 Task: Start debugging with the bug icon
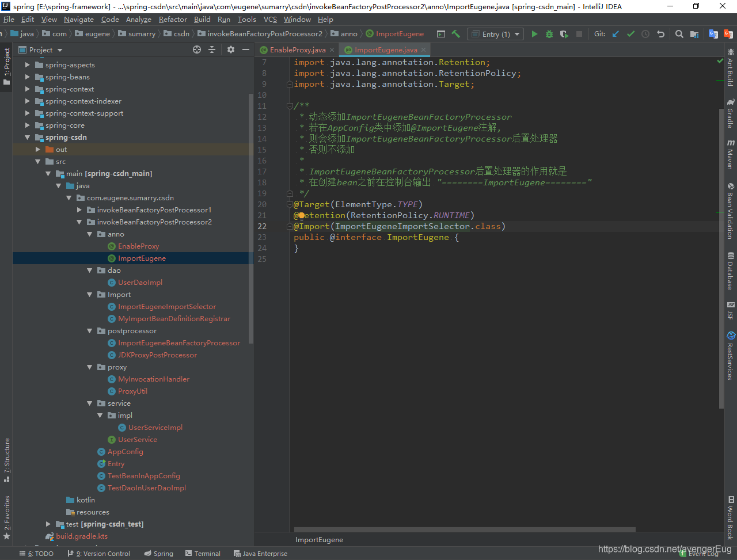click(x=549, y=34)
